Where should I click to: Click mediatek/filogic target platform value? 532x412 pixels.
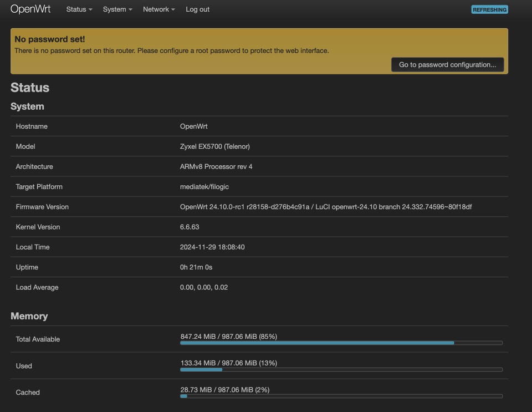(x=204, y=187)
